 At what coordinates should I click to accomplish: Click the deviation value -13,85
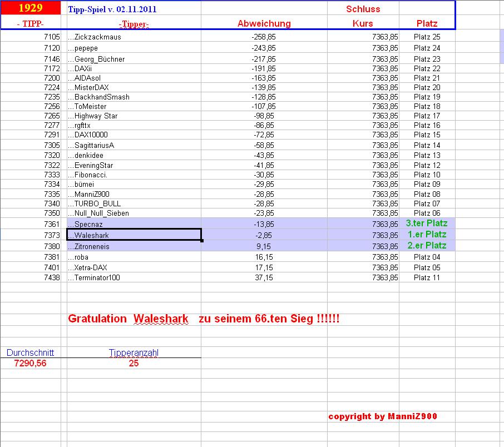tap(264, 224)
